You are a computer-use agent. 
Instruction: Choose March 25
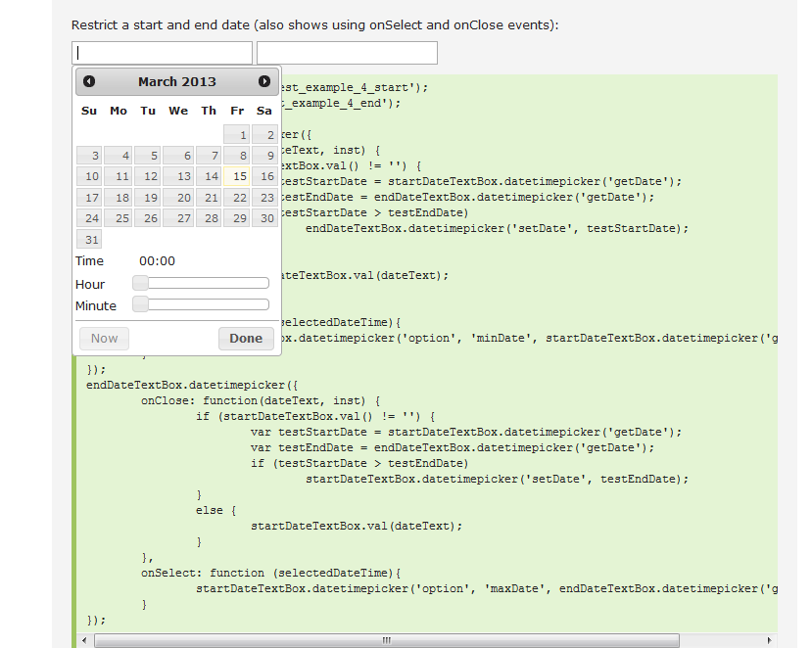click(118, 218)
